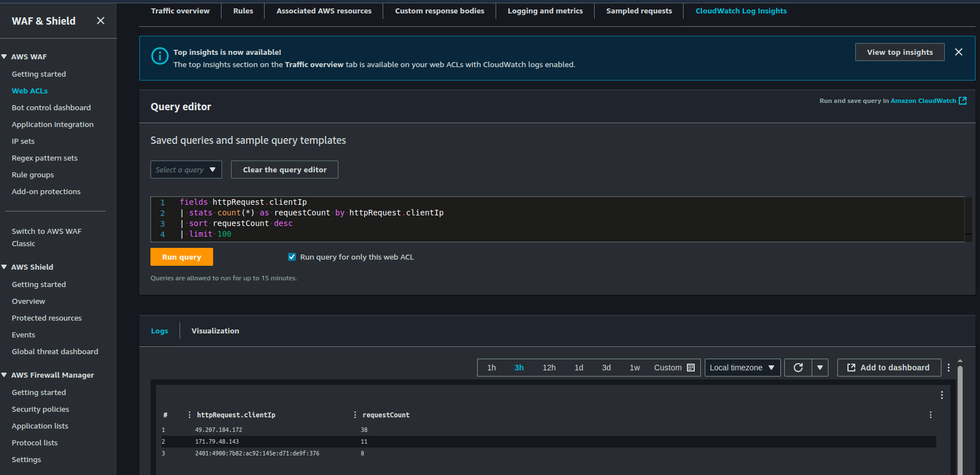
Task: Open the Amazon CloudWatch link
Action: [x=923, y=101]
